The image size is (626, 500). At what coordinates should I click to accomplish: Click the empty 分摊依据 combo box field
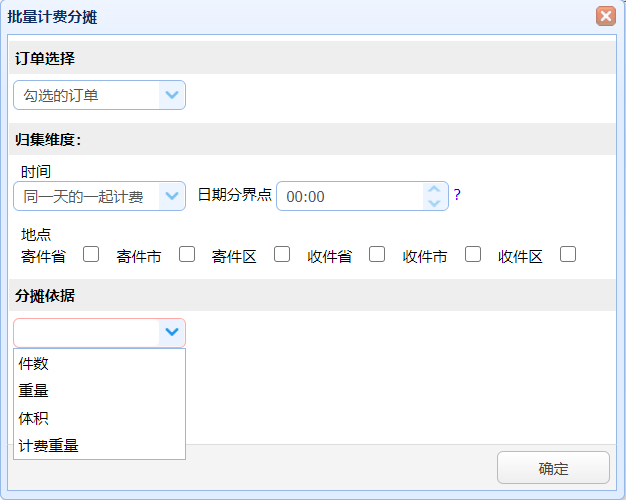tap(87, 332)
